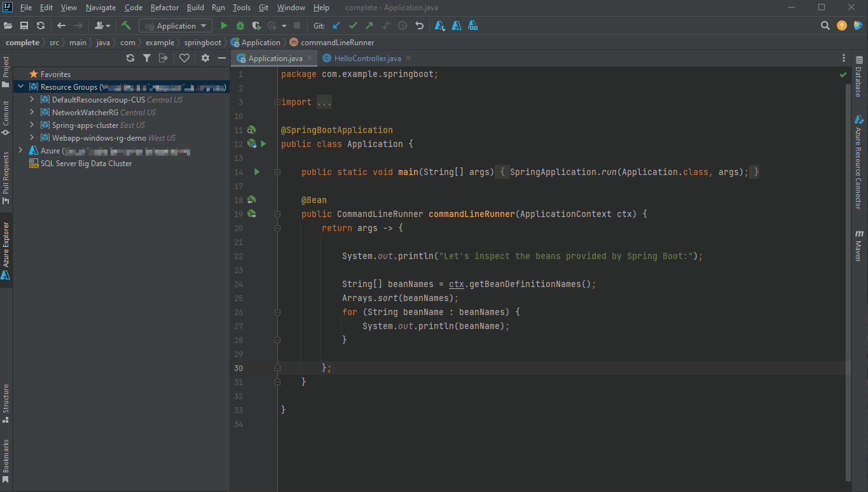This screenshot has width=868, height=492.
Task: Expand the Spring-apps-cluster resource group
Action: pyautogui.click(x=32, y=125)
